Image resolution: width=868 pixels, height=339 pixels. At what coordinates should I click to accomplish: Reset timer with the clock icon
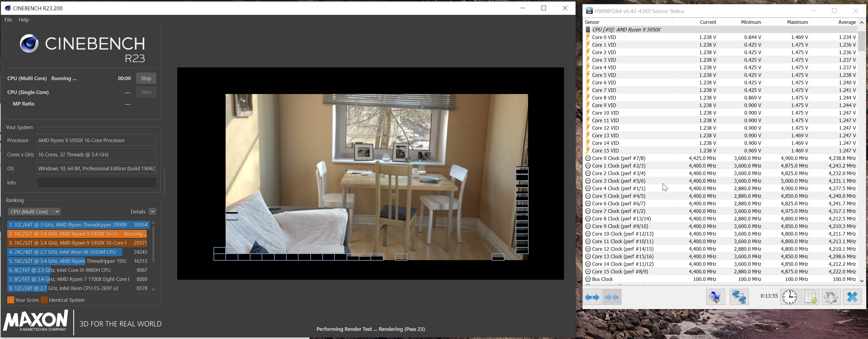point(789,297)
